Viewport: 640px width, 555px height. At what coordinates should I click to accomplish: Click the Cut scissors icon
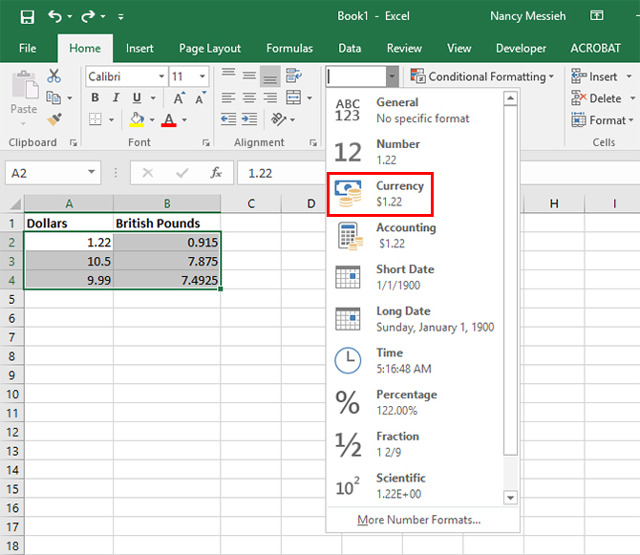point(54,77)
